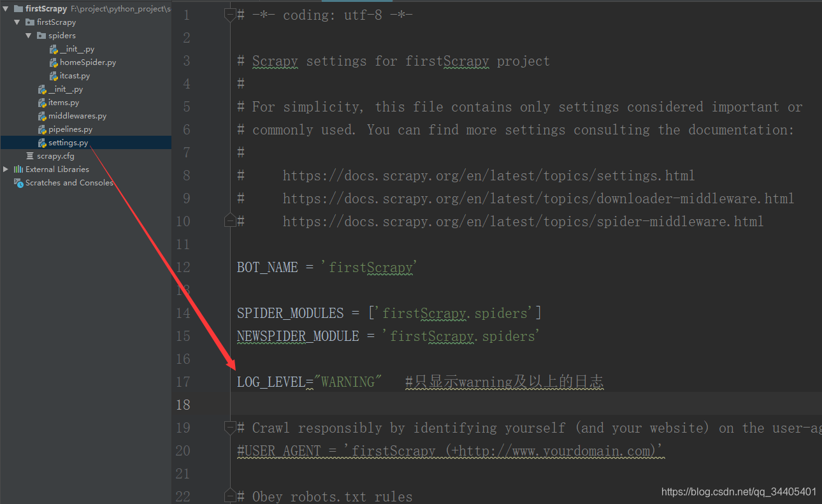
Task: Click fold marker on line 10
Action: pos(230,221)
